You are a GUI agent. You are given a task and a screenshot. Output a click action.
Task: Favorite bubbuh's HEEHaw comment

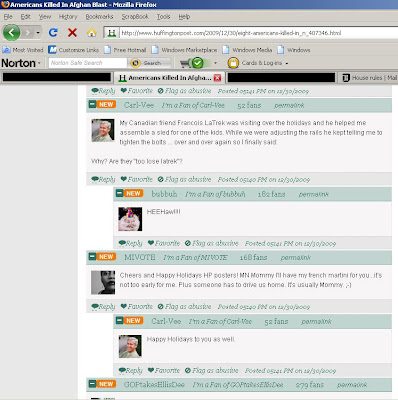[164, 243]
